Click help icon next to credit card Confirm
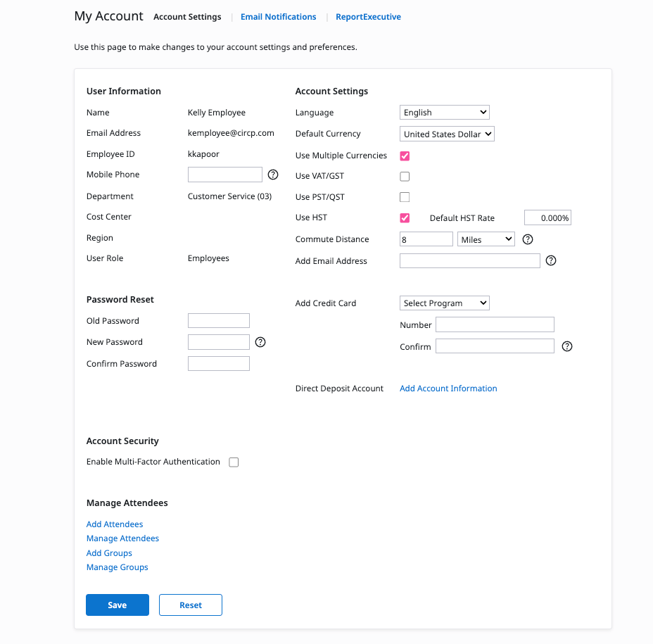 [x=567, y=346]
